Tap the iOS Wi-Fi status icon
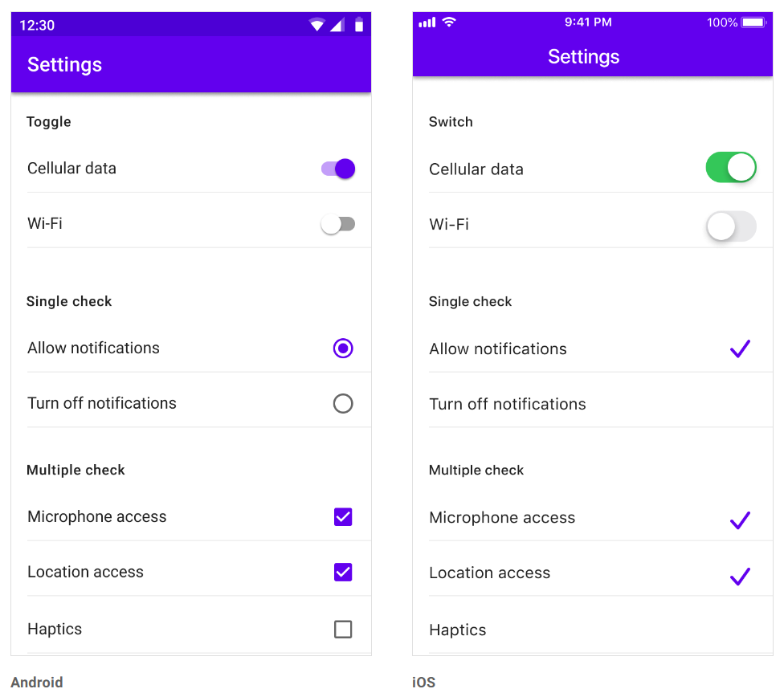Screen dimensions: 784x697 449,22
